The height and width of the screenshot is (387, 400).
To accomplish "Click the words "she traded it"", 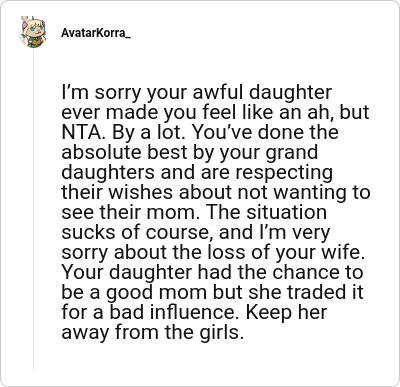I will click(306, 292).
